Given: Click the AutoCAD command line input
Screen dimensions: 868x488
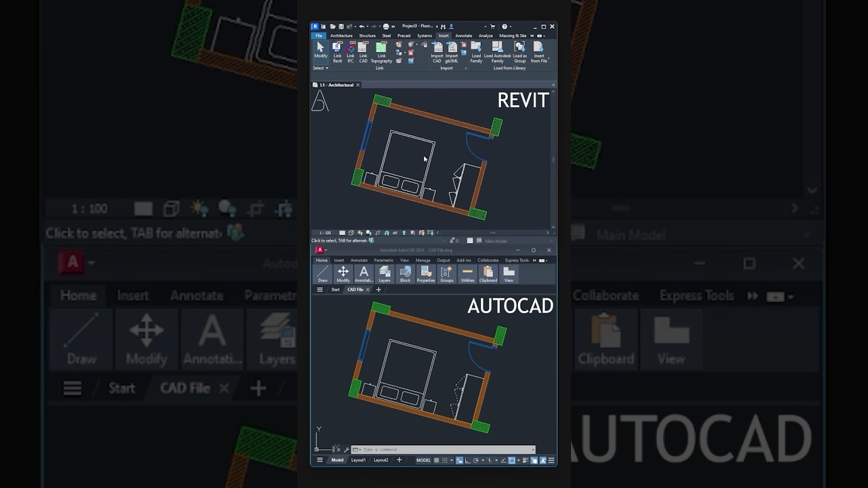Looking at the screenshot, I should pos(443,449).
